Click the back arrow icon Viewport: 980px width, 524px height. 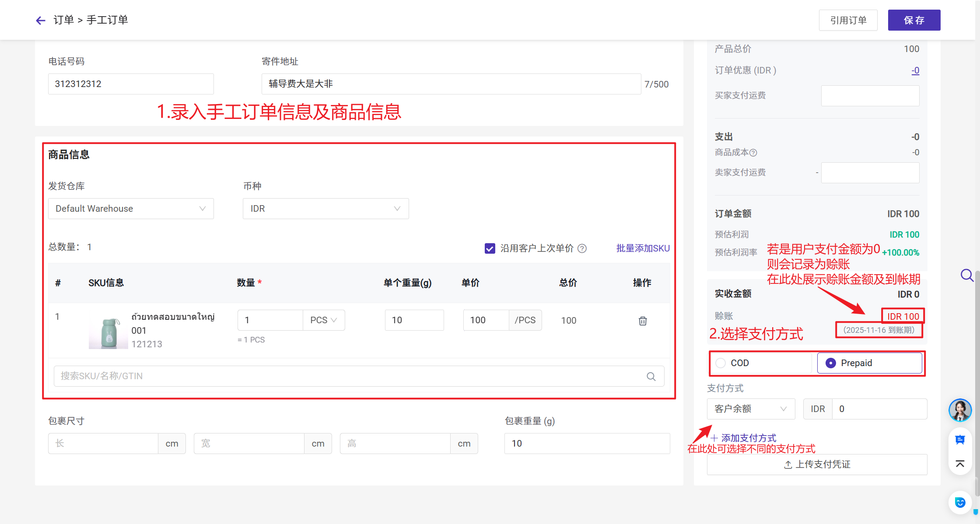(41, 21)
